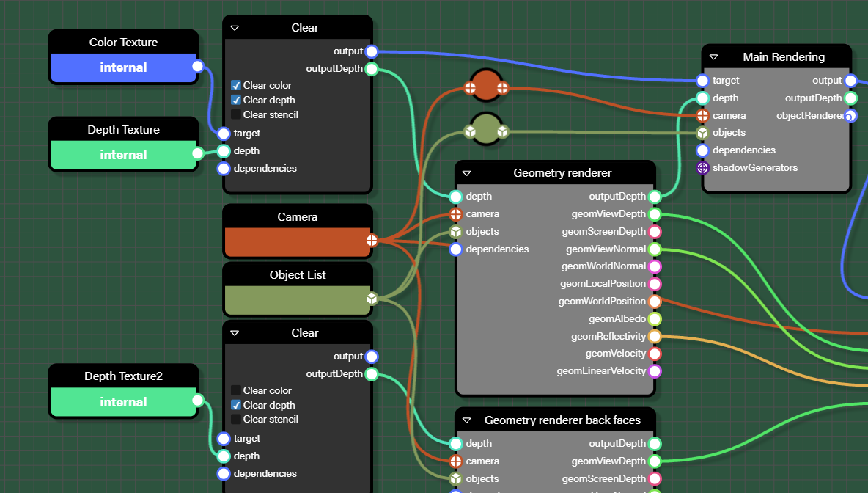Disable Clear depth in the bottom Clear node

click(x=237, y=404)
